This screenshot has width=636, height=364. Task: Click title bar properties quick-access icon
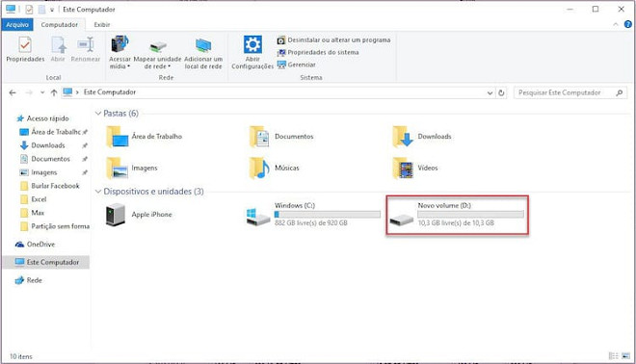29,10
